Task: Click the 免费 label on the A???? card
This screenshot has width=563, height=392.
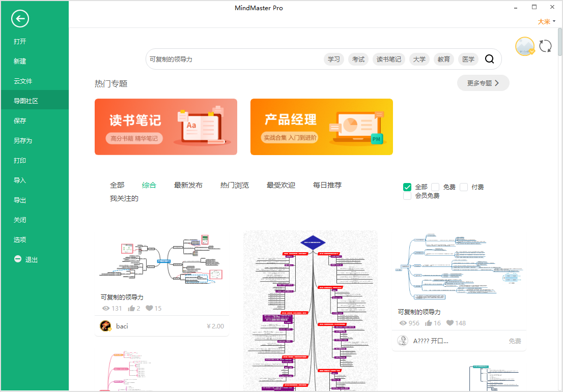Action: (515, 341)
